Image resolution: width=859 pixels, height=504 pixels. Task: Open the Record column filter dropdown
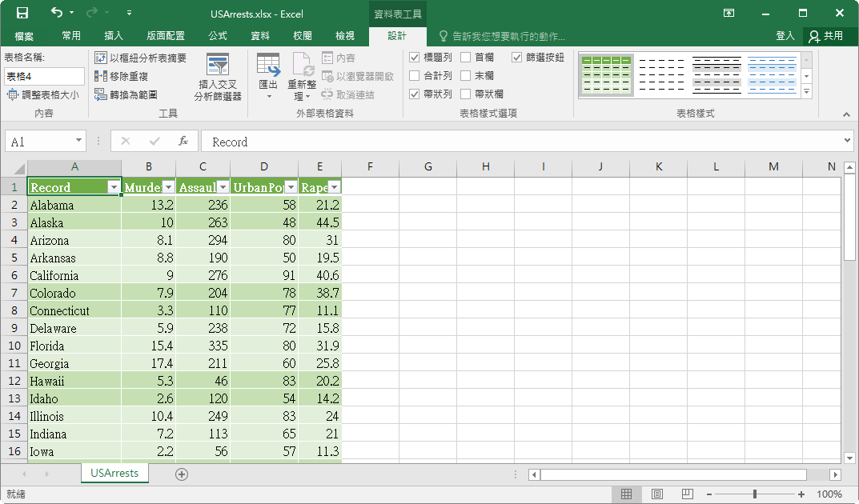[x=114, y=186]
